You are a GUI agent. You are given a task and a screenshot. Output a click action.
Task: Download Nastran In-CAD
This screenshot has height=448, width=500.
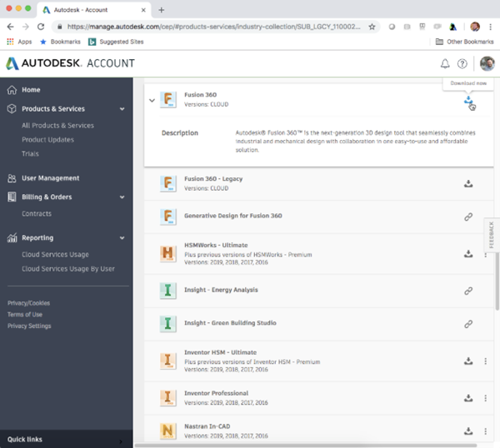468,431
